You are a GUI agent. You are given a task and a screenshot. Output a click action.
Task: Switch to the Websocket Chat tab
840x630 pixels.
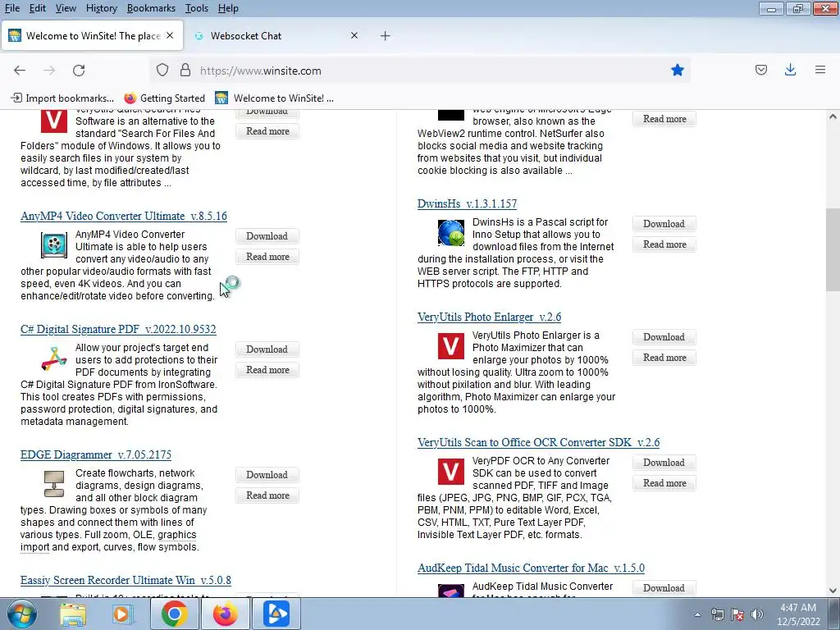click(x=276, y=36)
